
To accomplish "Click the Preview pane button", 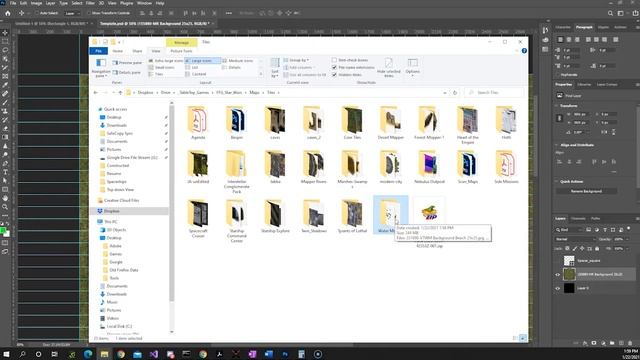I will [x=127, y=63].
